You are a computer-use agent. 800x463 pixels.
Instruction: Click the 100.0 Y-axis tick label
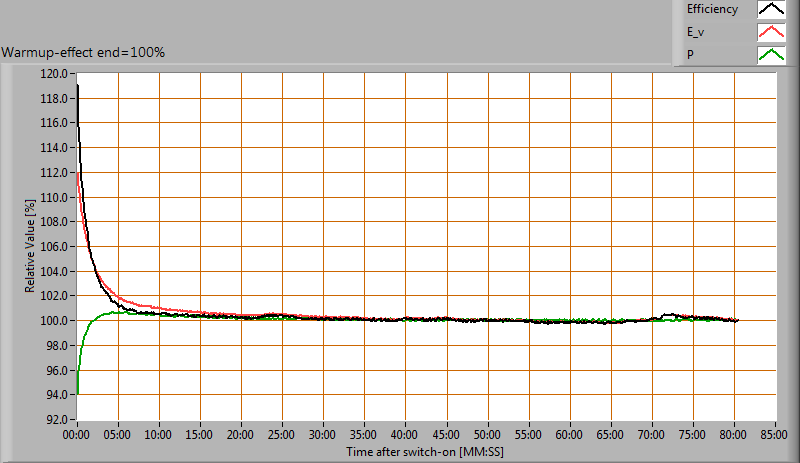(x=53, y=321)
